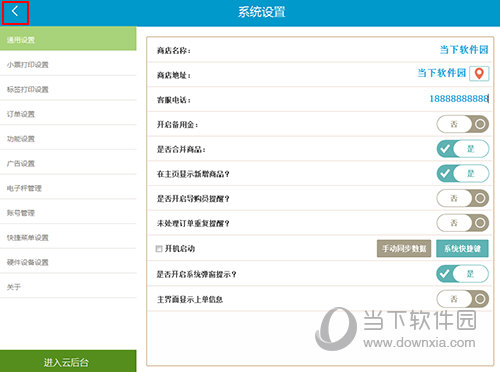Enable 未处理订单重复提醒 switch
Screen dimensions: 500x372
(x=463, y=223)
